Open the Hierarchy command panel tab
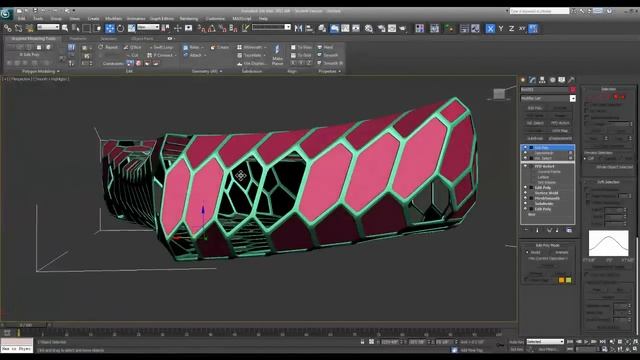The width and height of the screenshot is (640, 360). (542, 80)
